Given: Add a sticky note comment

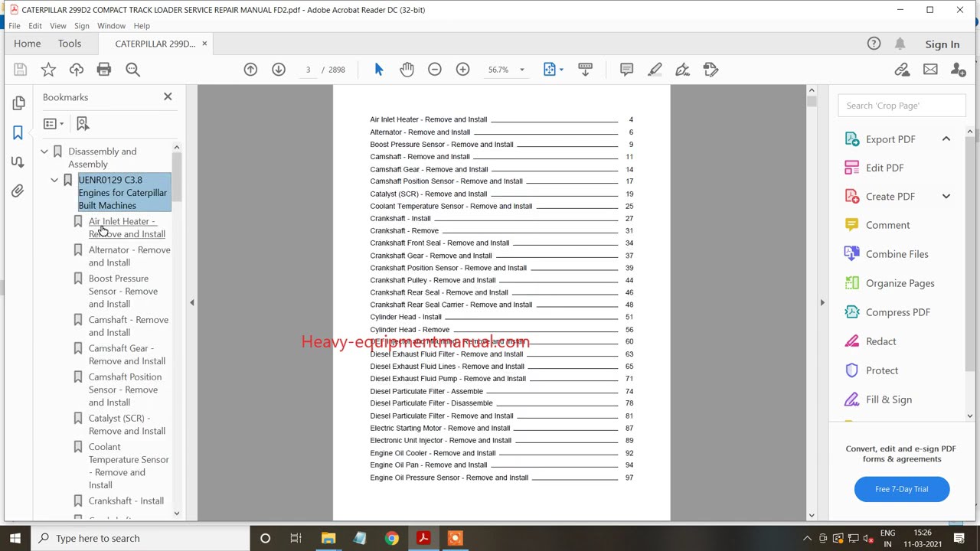Looking at the screenshot, I should tap(626, 70).
